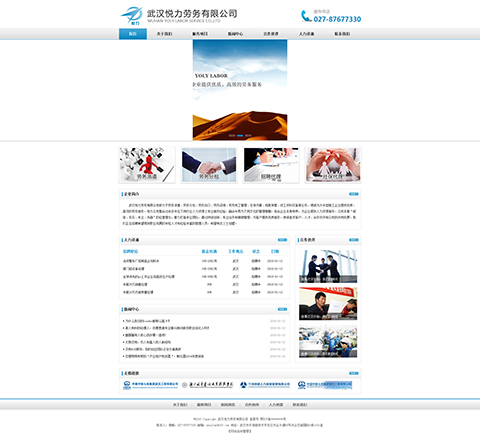480x440 pixels.
Task: Open the first job listing row
Action: (x=204, y=261)
